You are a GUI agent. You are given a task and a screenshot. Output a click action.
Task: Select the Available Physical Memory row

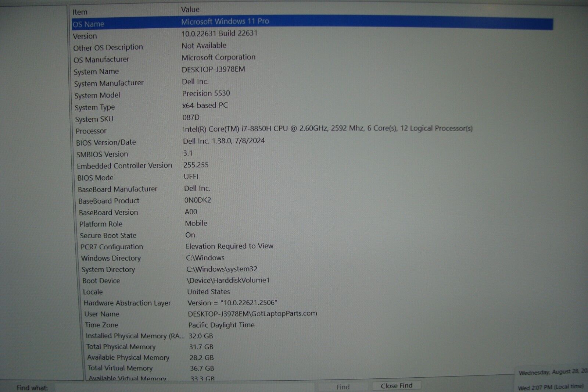coord(128,357)
